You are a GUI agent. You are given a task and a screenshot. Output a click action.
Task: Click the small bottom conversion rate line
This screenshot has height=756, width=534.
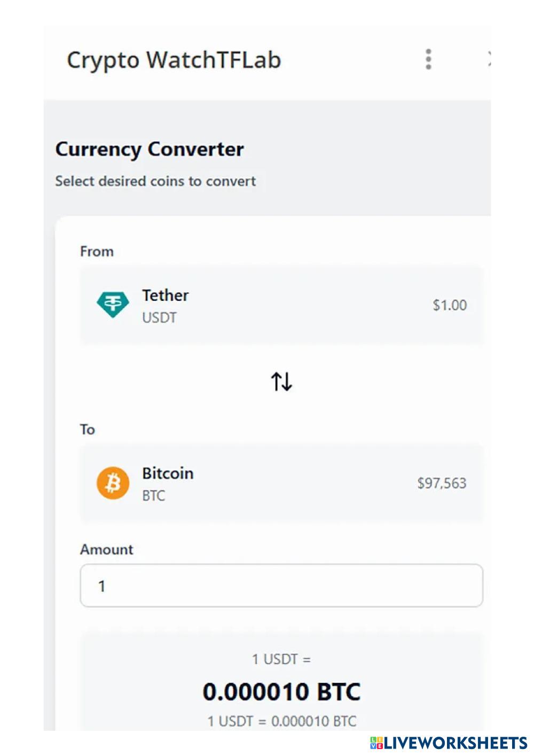tap(281, 721)
